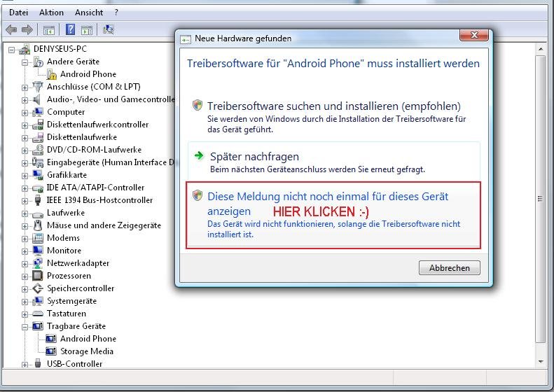Select the USB-Controller tree label
Image resolution: width=554 pixels, height=392 pixels.
pyautogui.click(x=74, y=364)
